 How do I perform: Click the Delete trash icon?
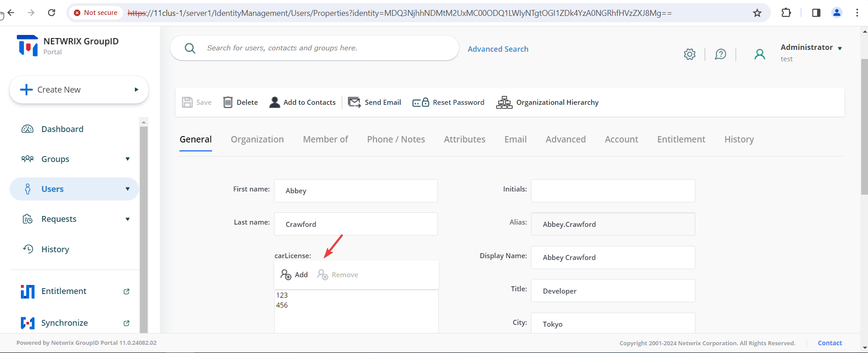click(228, 102)
